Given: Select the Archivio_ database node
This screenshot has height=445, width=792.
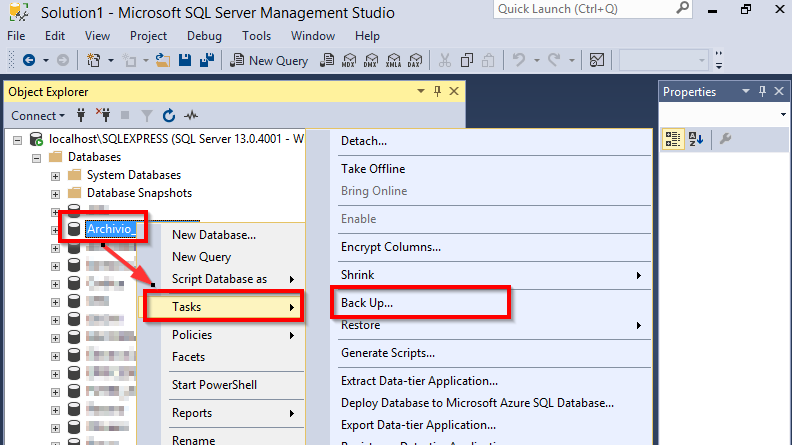Looking at the screenshot, I should [111, 229].
